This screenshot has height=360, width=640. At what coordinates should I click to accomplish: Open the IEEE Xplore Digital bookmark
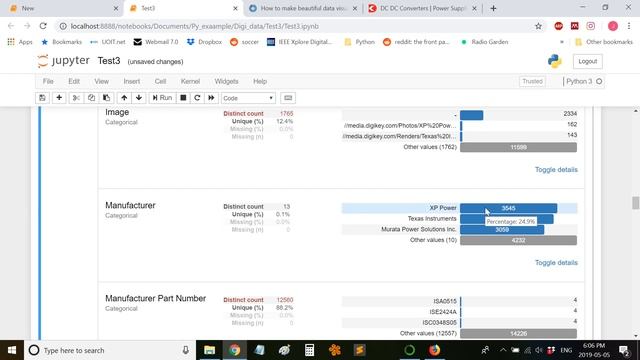[300, 42]
